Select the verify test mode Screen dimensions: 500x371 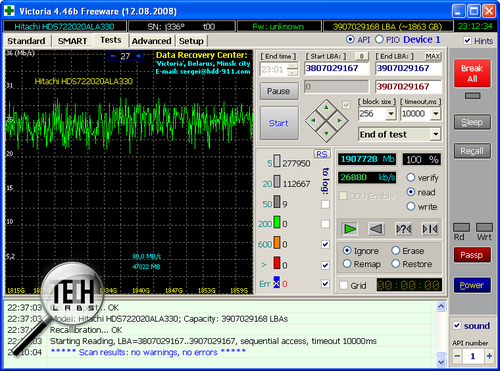click(411, 178)
